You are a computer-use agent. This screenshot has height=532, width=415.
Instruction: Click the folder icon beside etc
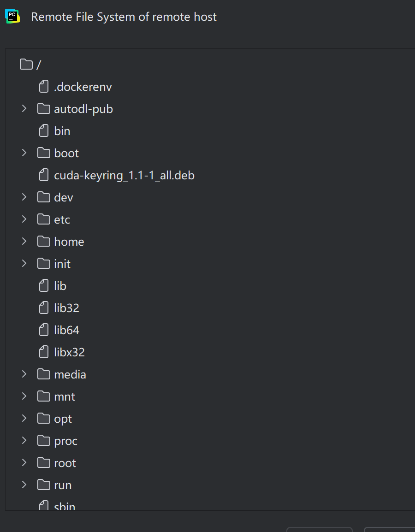(x=43, y=219)
